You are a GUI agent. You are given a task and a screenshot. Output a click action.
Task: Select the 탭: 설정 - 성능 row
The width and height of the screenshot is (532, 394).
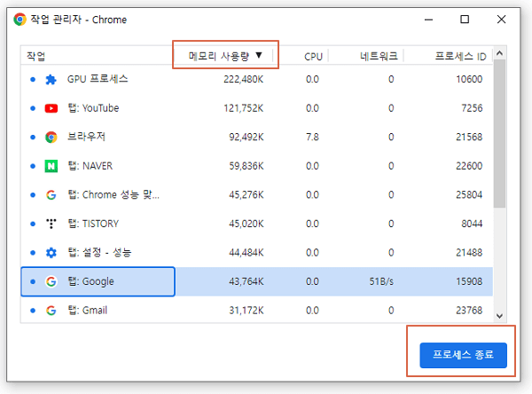[257, 253]
